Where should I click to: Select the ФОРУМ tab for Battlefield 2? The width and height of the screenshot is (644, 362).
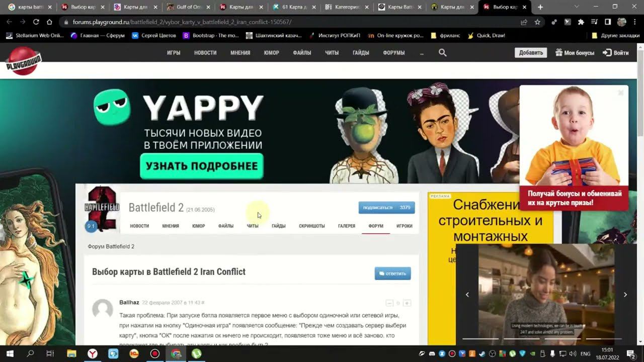coord(376,226)
